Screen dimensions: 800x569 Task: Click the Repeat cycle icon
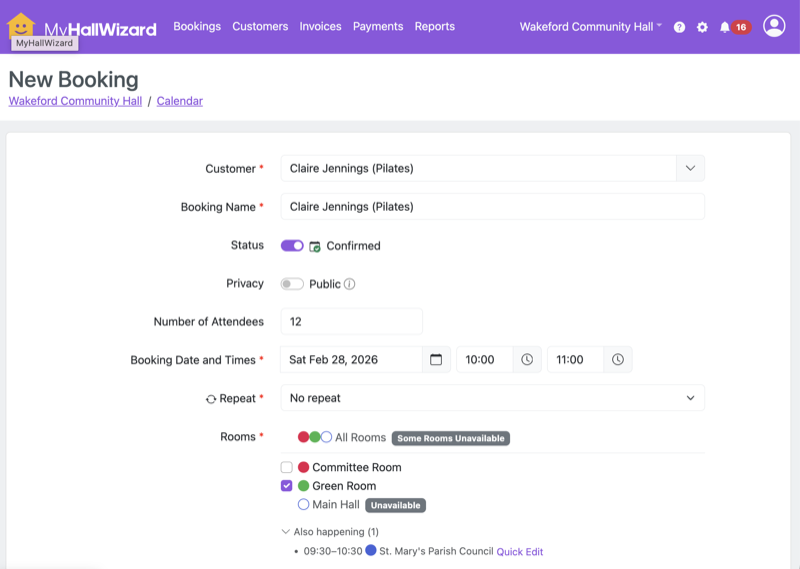211,399
